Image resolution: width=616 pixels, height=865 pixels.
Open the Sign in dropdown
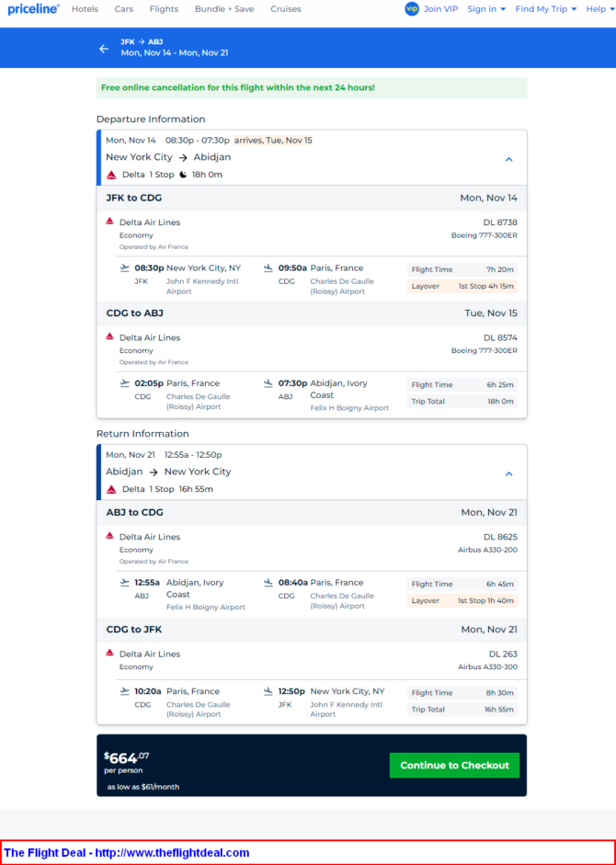486,9
